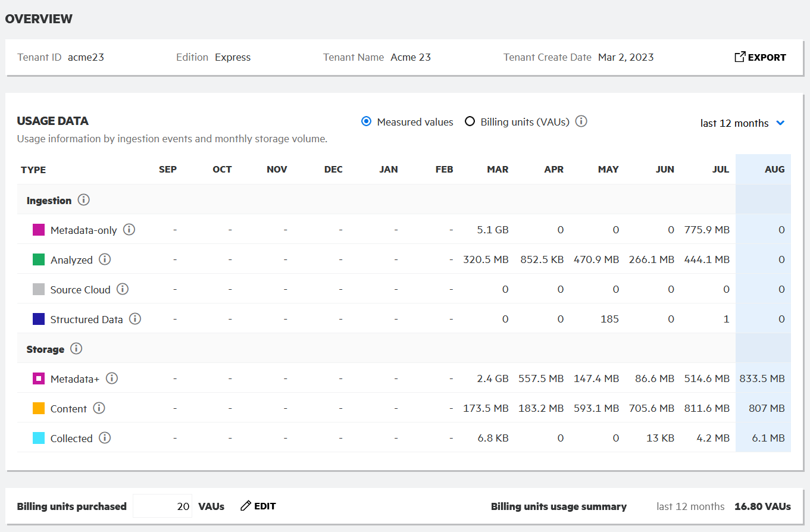
Task: Show info for Structured Data row
Action: pos(135,319)
